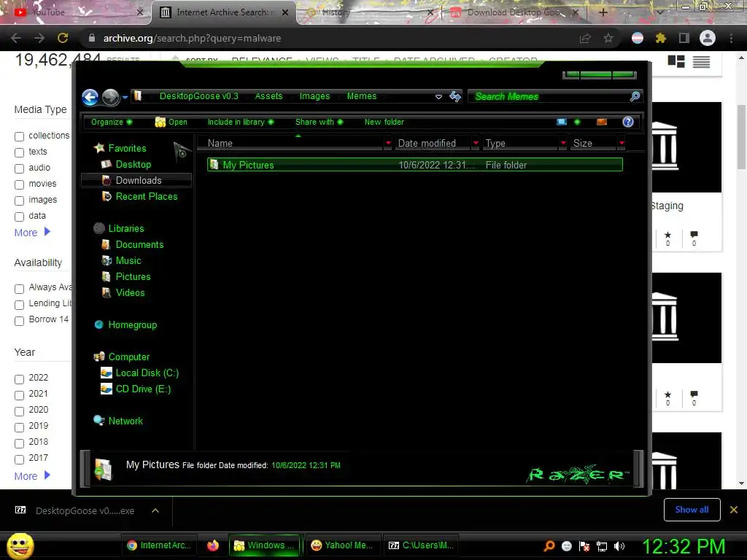
Task: Show all downloads in Chrome
Action: pos(692,510)
